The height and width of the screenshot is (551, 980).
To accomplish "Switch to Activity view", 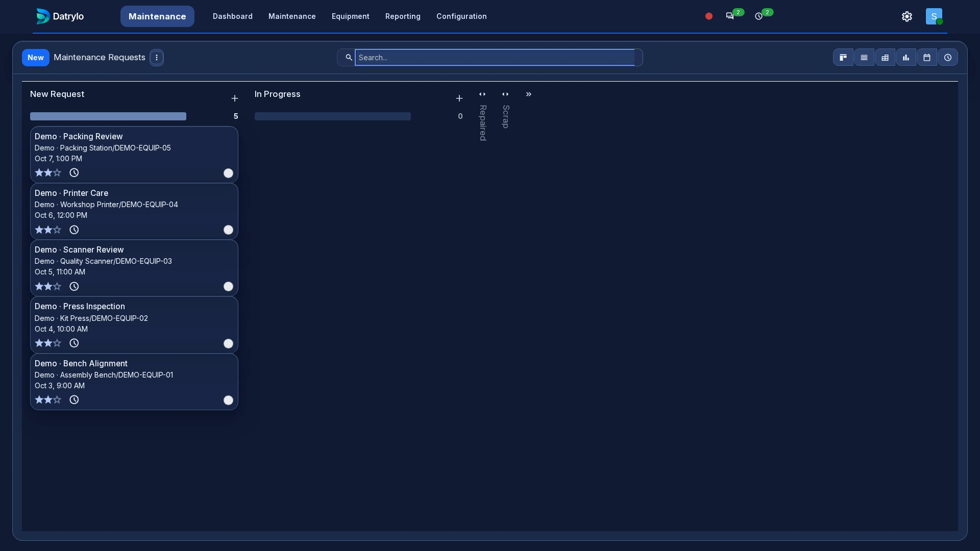I will coord(948,58).
